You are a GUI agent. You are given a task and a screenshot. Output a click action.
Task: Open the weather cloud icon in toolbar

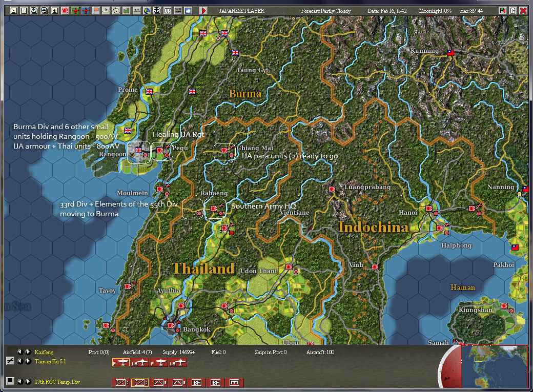click(188, 11)
